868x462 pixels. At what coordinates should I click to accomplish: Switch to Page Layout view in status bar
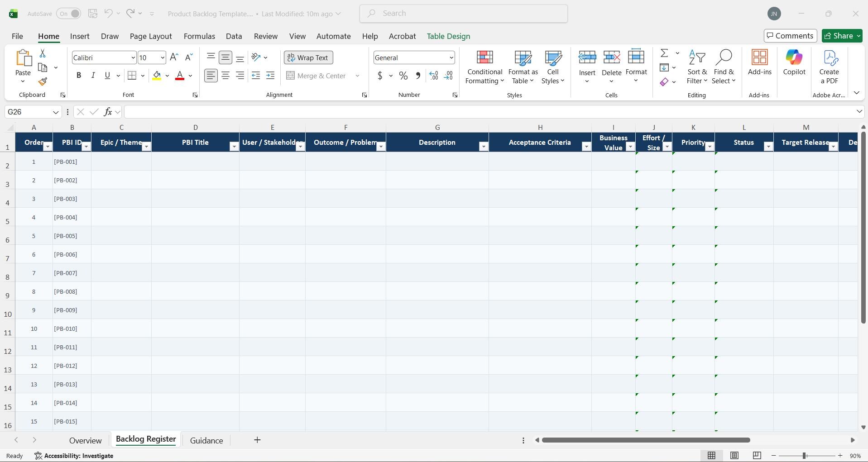[x=734, y=456]
